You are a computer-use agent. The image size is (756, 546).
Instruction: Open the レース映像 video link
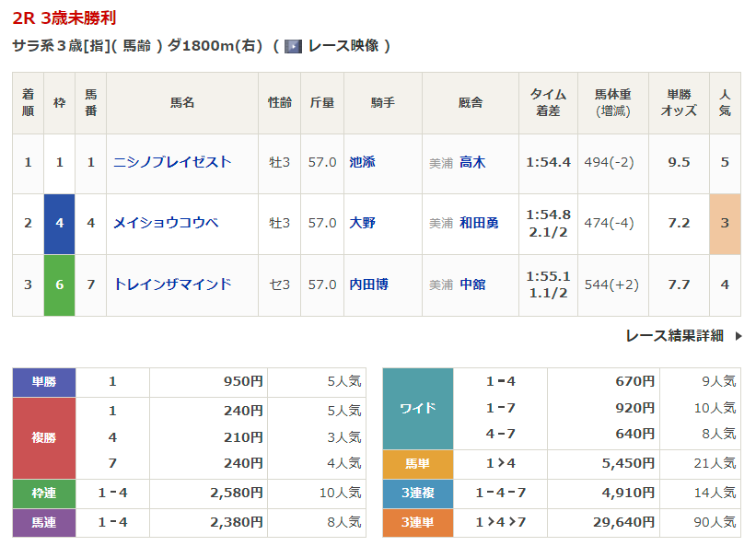343,46
